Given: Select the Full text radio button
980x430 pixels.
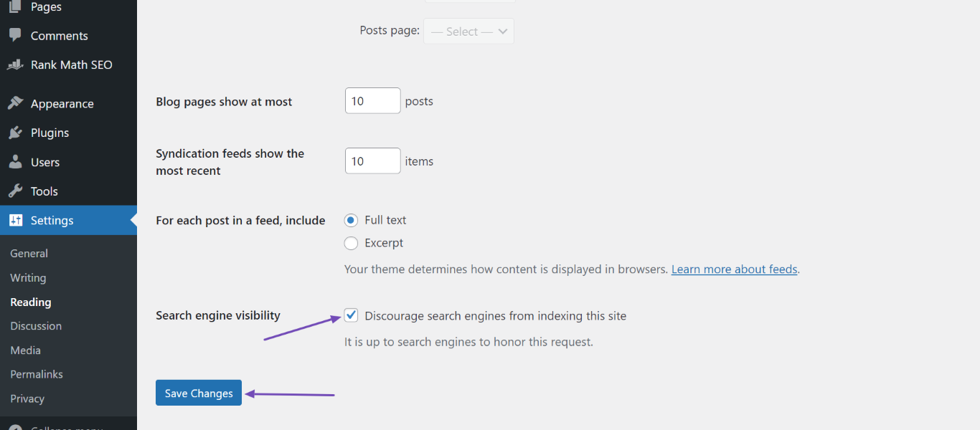Looking at the screenshot, I should coord(351,220).
